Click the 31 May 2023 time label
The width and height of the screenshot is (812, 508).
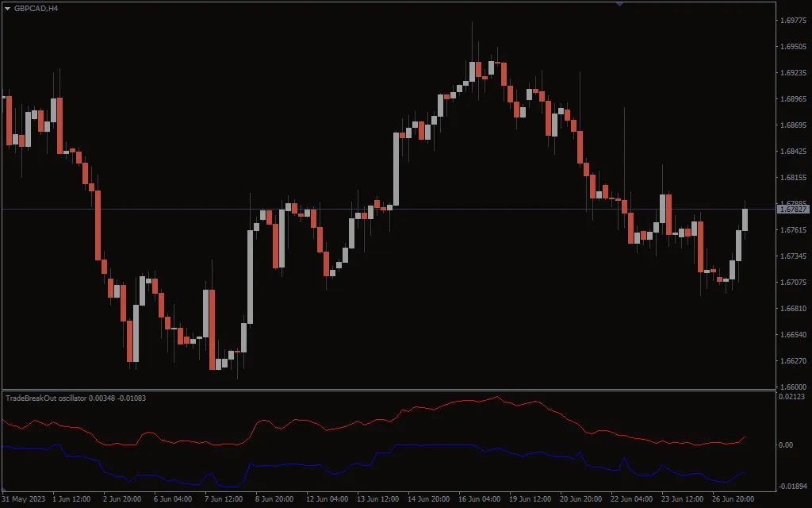[22, 500]
